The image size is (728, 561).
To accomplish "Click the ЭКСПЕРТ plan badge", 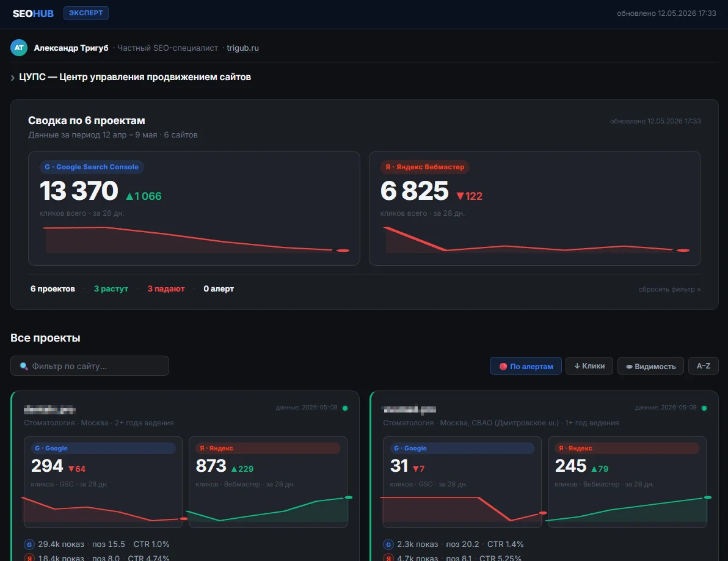I will click(86, 13).
